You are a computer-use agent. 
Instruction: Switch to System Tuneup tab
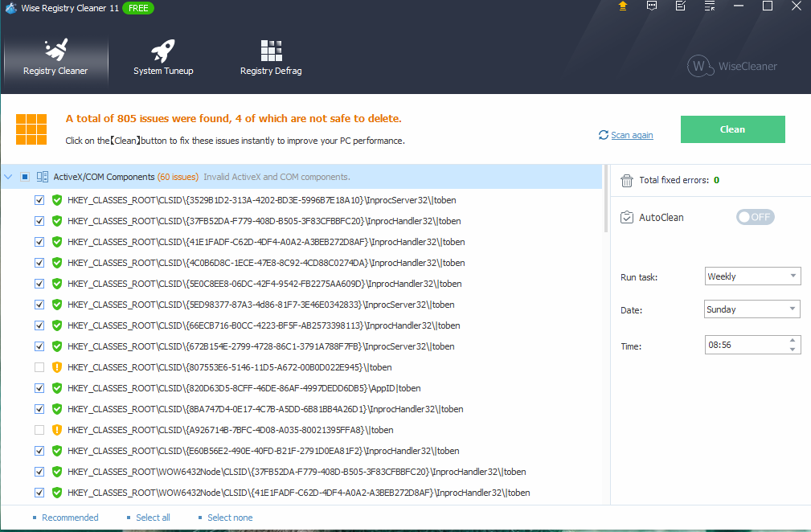click(x=163, y=58)
